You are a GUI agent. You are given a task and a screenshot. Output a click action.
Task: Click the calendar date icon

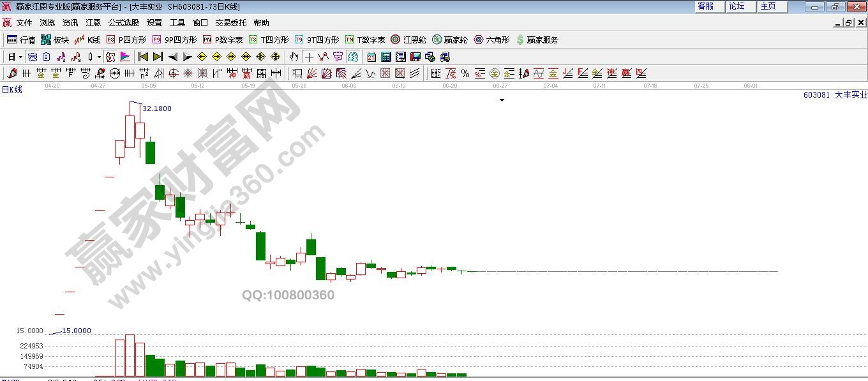371,57
